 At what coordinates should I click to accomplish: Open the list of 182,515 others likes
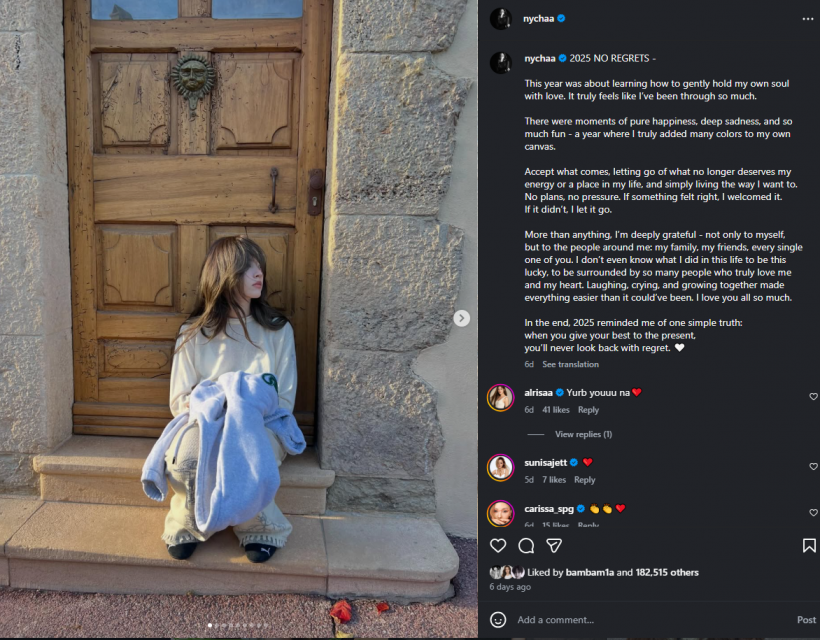[x=667, y=573]
